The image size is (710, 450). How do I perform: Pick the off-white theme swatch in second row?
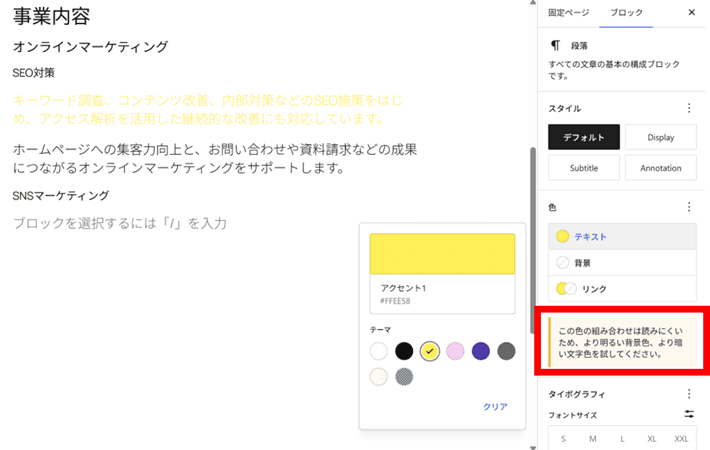tap(379, 376)
